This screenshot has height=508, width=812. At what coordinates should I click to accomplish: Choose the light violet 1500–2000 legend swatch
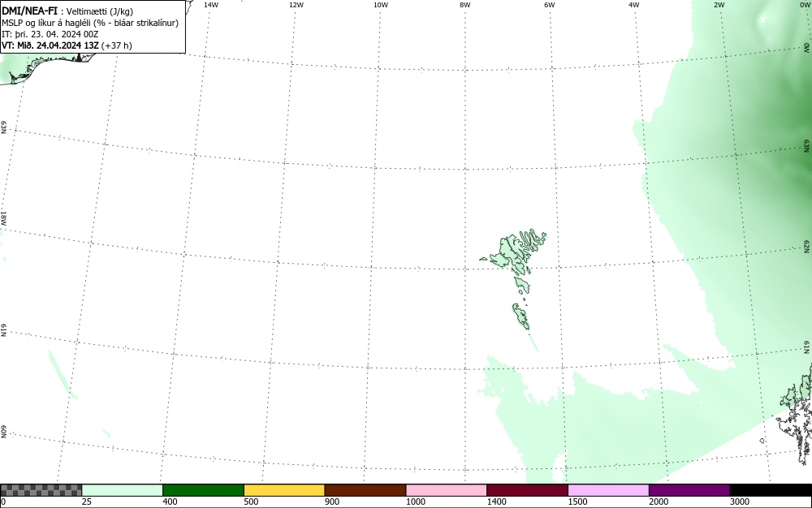click(x=608, y=490)
